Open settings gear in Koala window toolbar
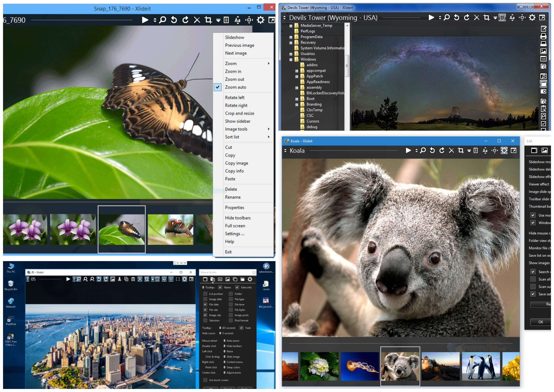Screen dimensions: 554x392 tap(504, 151)
